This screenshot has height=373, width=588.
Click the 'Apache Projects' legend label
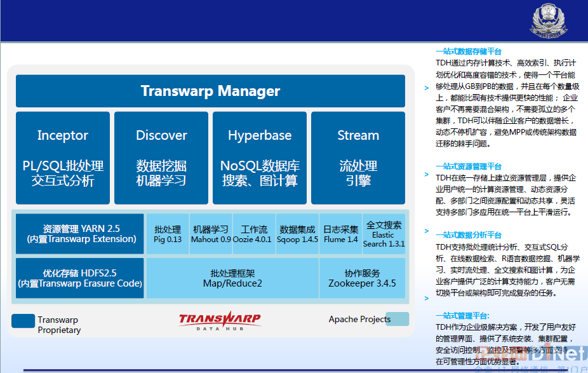359,320
